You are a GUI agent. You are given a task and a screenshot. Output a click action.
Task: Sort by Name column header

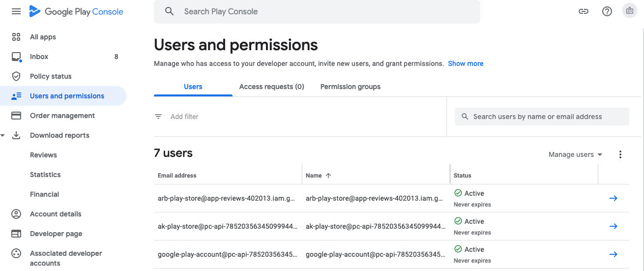tap(314, 176)
